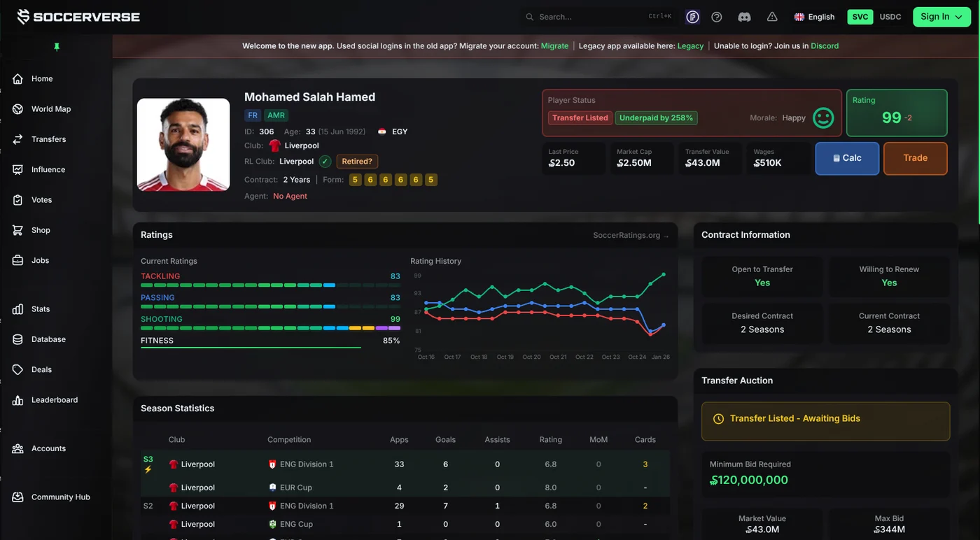The width and height of the screenshot is (980, 540).
Task: Open Home from the sidebar
Action: tap(42, 79)
